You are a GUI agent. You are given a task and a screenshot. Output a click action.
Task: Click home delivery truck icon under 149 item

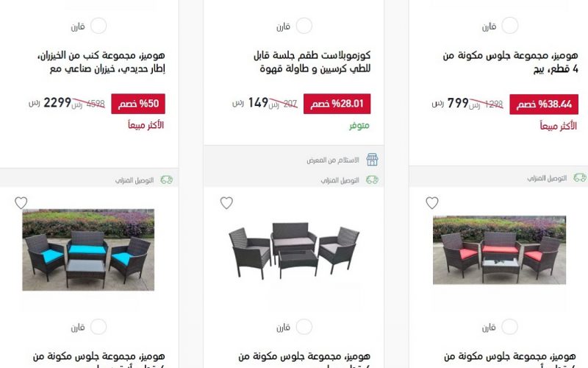click(x=372, y=180)
